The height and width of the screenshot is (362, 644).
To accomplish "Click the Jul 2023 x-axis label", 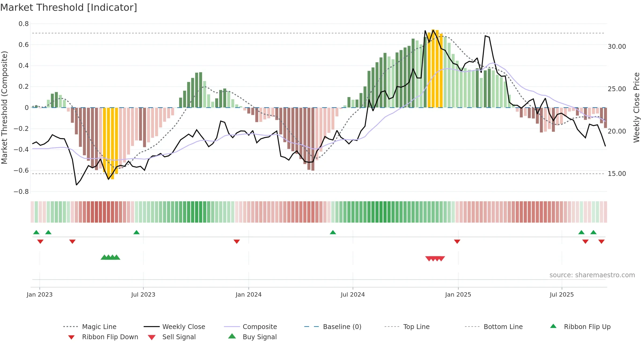I will [x=143, y=294].
